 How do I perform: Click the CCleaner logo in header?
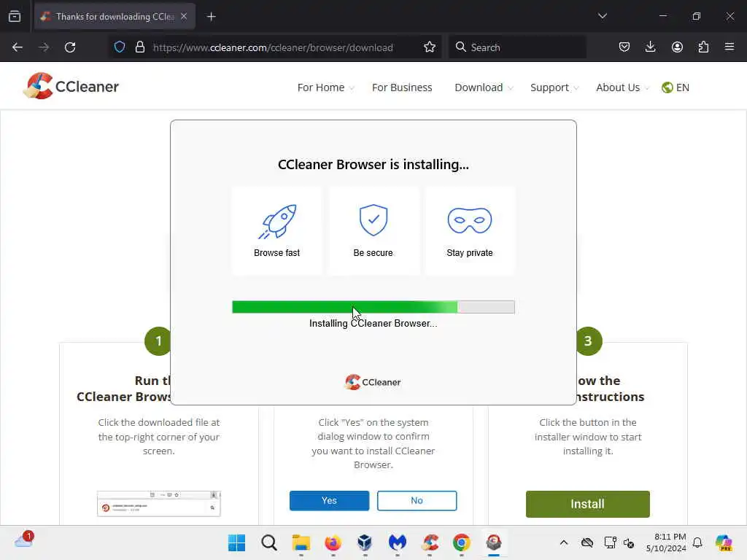(x=71, y=86)
